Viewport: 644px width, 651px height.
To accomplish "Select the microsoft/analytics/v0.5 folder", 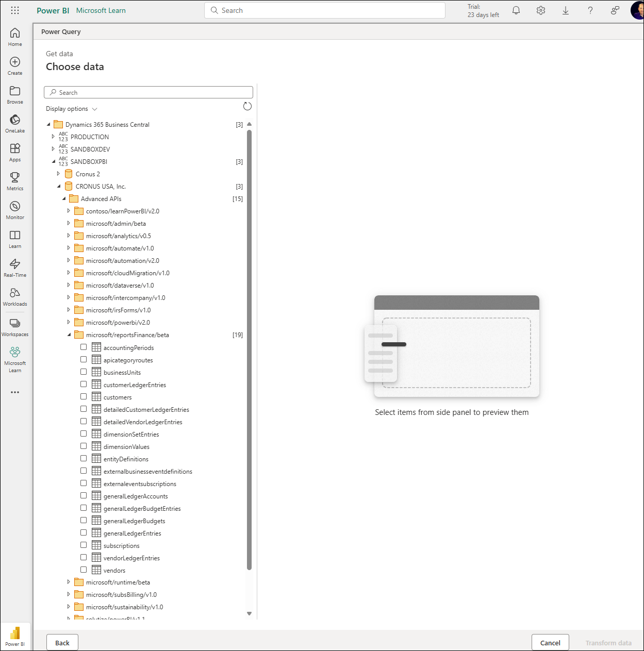I will pos(119,236).
